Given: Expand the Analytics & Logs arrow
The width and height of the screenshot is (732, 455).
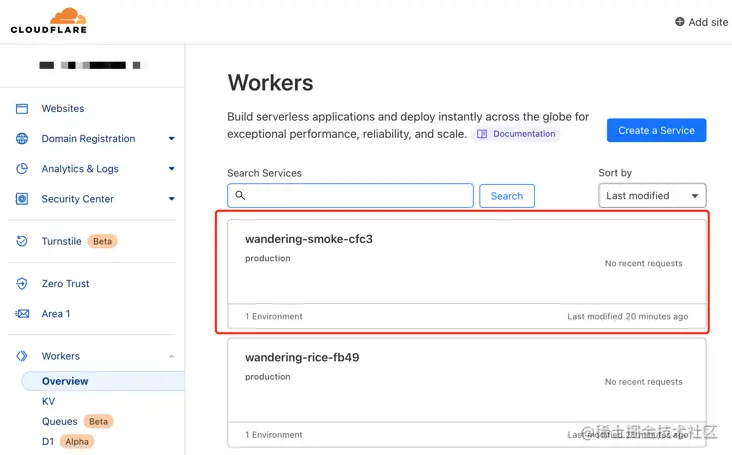Looking at the screenshot, I should (x=171, y=169).
